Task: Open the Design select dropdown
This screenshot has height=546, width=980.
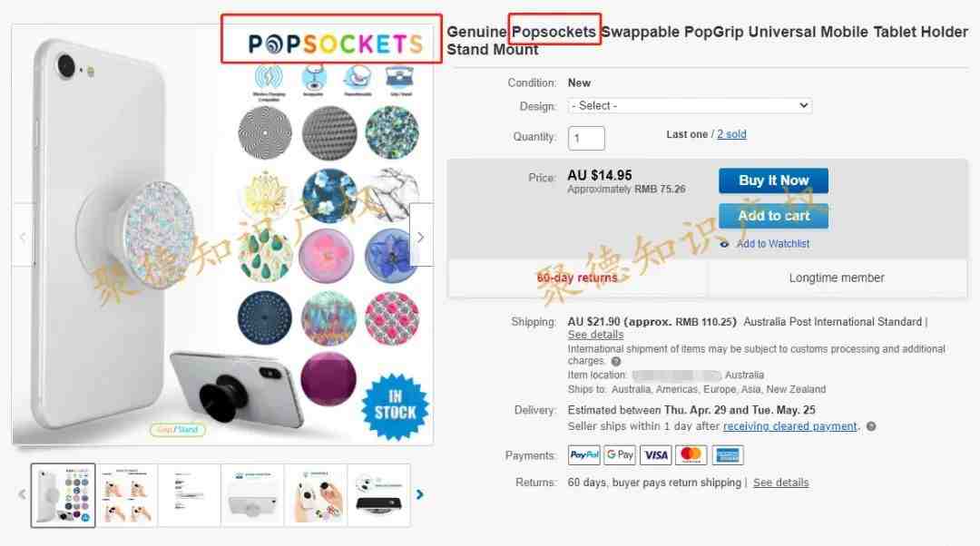Action: coord(690,105)
